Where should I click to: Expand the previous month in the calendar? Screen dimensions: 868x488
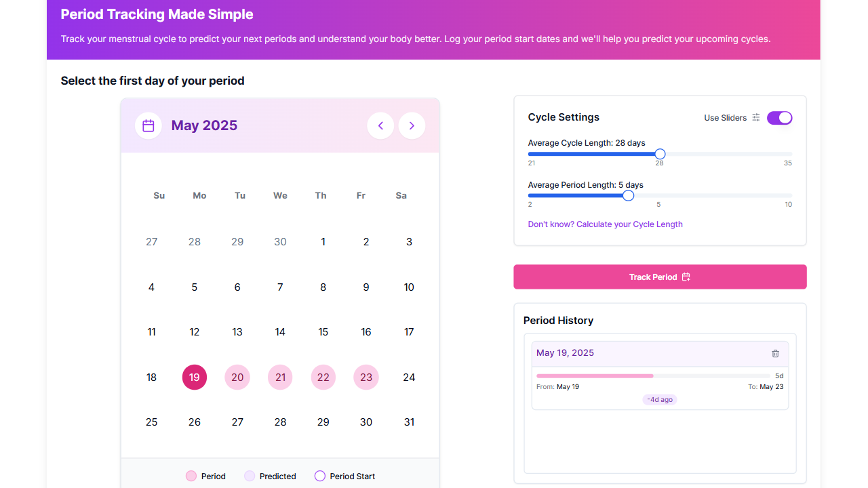(x=380, y=125)
